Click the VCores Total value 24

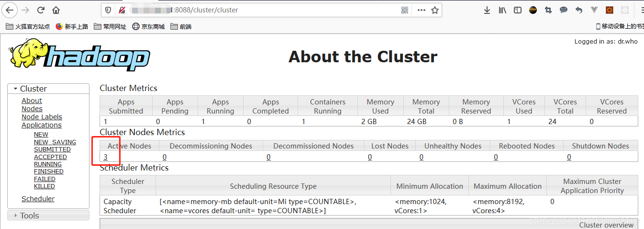[x=552, y=121]
